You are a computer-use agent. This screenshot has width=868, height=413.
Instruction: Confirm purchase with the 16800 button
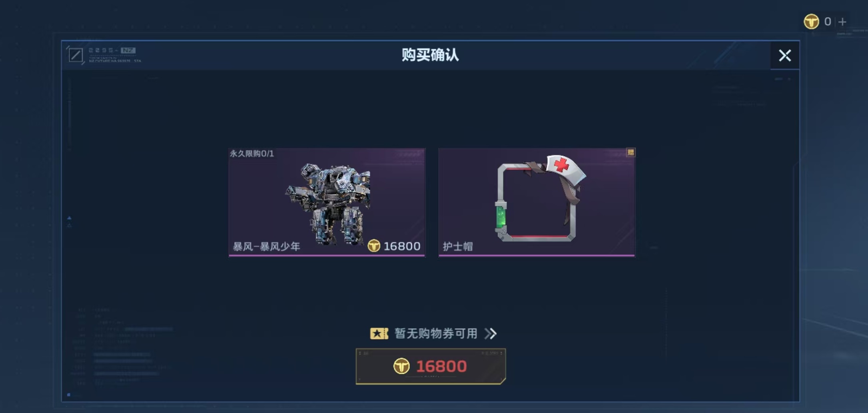tap(431, 366)
